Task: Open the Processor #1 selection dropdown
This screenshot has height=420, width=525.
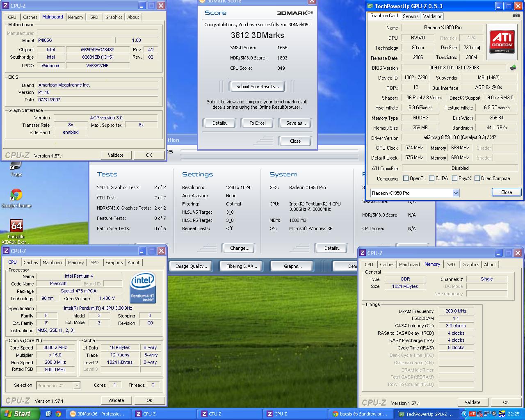Action: 76,386
